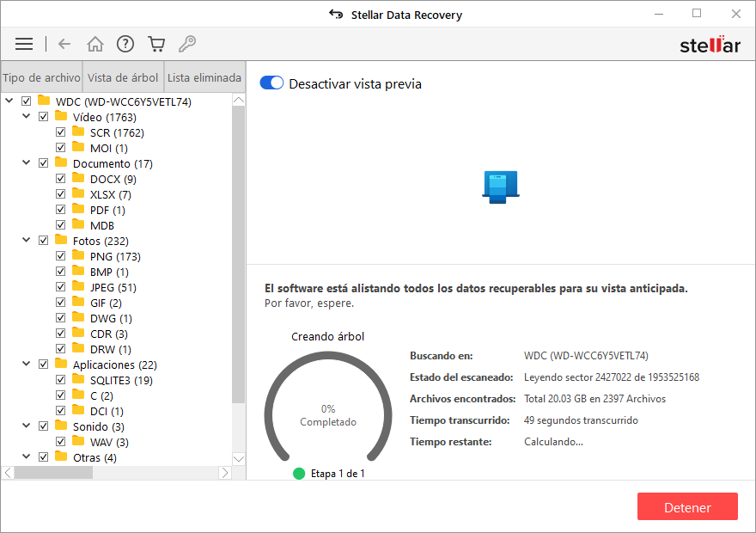The width and height of the screenshot is (756, 533).
Task: Click horizontal scrollbar left arrow
Action: click(x=8, y=473)
